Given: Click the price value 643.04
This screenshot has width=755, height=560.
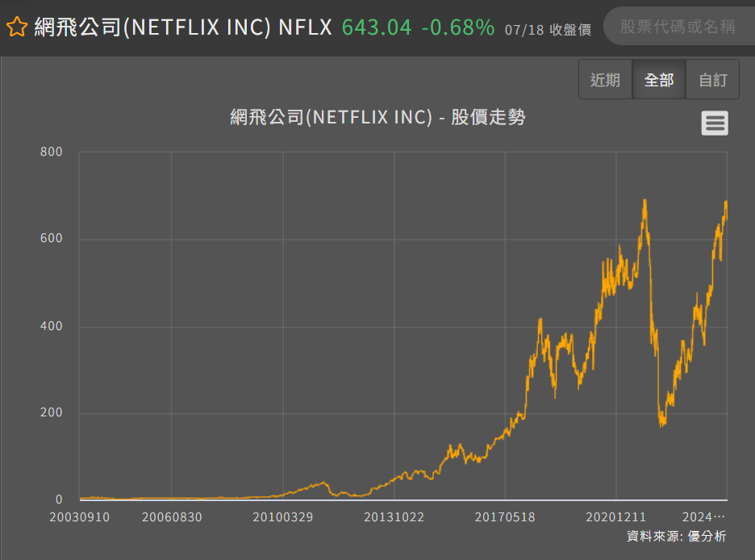Looking at the screenshot, I should pos(377,27).
